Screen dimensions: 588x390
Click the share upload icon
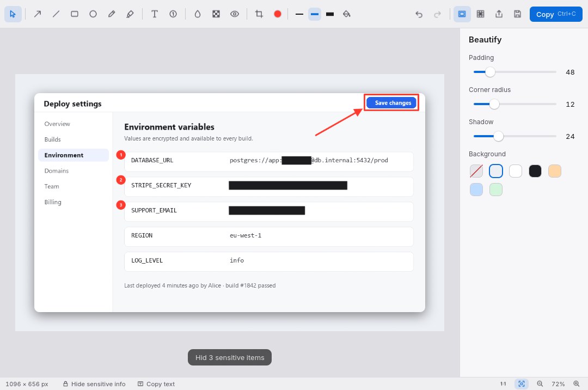point(499,14)
